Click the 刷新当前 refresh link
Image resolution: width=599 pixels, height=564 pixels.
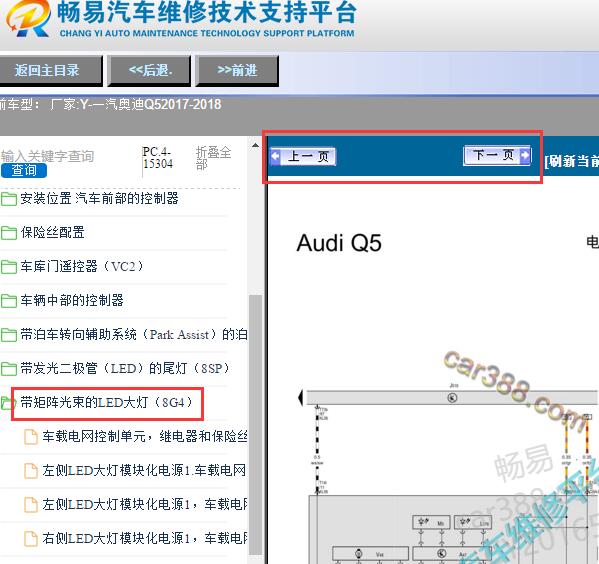572,161
